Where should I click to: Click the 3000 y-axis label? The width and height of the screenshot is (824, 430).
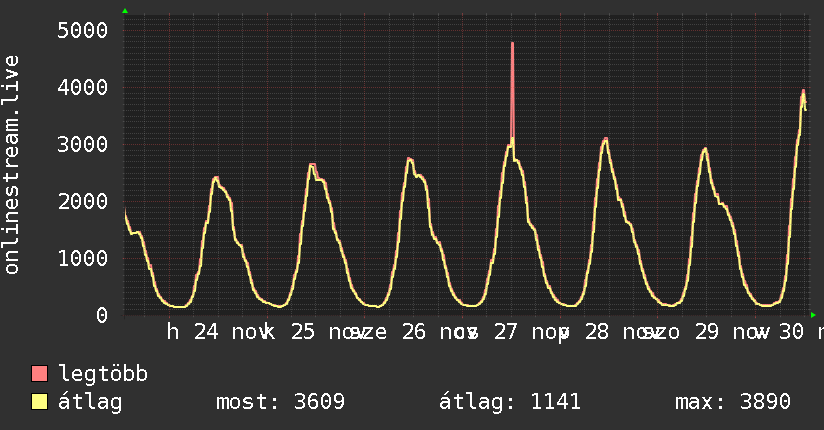83,145
